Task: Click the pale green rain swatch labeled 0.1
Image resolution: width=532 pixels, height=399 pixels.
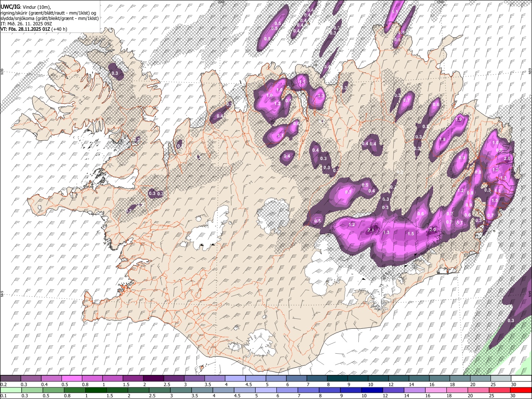Action: coord(10,390)
